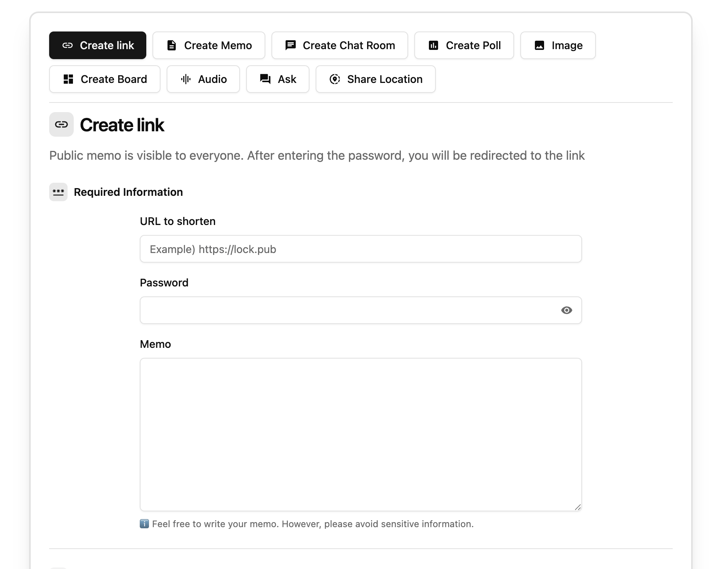Image resolution: width=728 pixels, height=569 pixels.
Task: Click the chat bubble icon for Create Chat Room
Action: (x=290, y=45)
